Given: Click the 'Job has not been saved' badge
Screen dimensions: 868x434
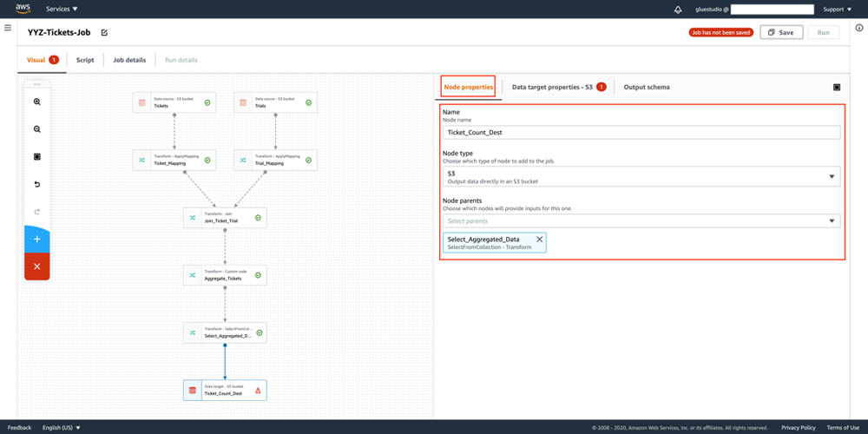Looking at the screenshot, I should coord(720,33).
